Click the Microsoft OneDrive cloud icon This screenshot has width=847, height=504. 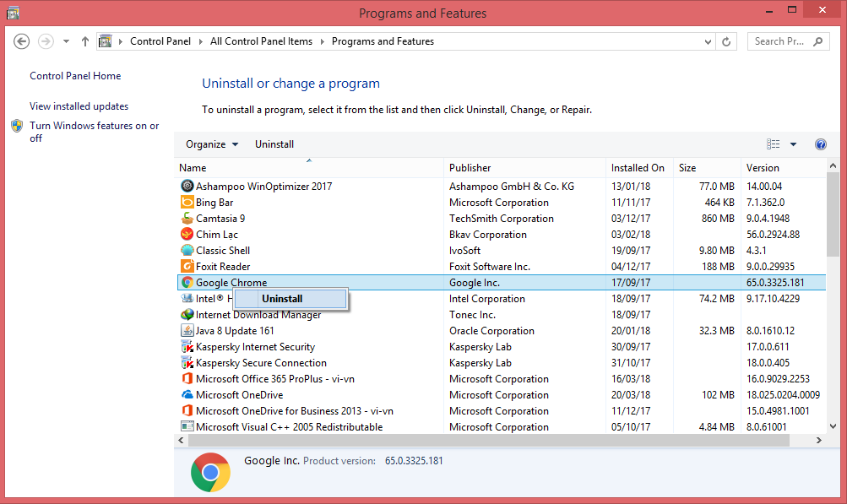[x=187, y=395]
